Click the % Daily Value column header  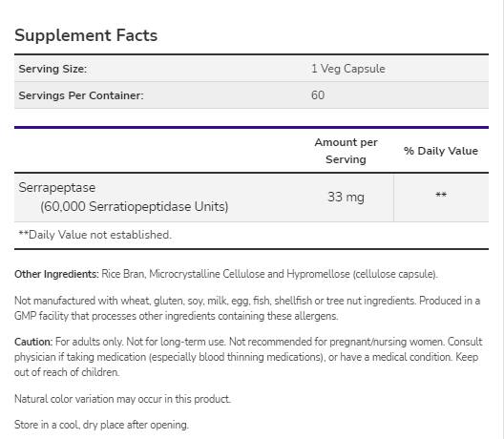tap(441, 151)
